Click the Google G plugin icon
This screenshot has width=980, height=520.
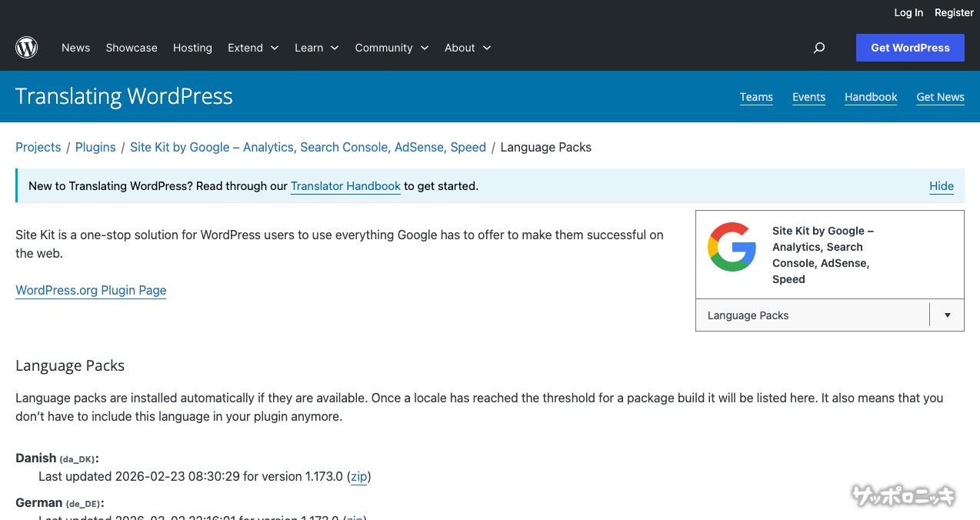[x=732, y=247]
